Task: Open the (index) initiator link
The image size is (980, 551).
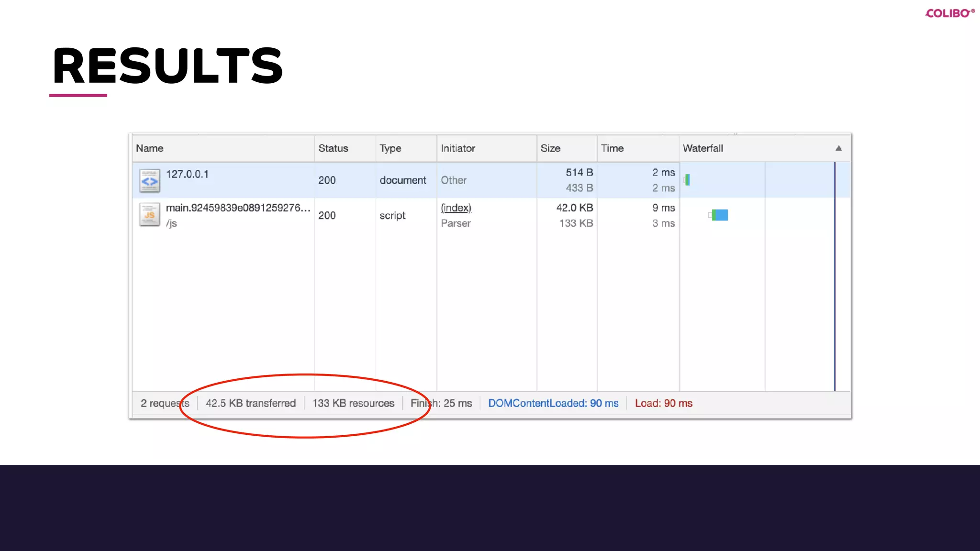Action: point(456,208)
